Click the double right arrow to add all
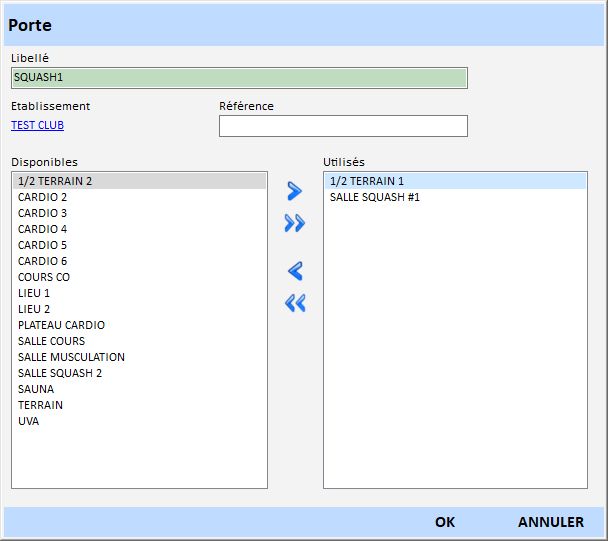The width and height of the screenshot is (608, 541). tap(294, 223)
